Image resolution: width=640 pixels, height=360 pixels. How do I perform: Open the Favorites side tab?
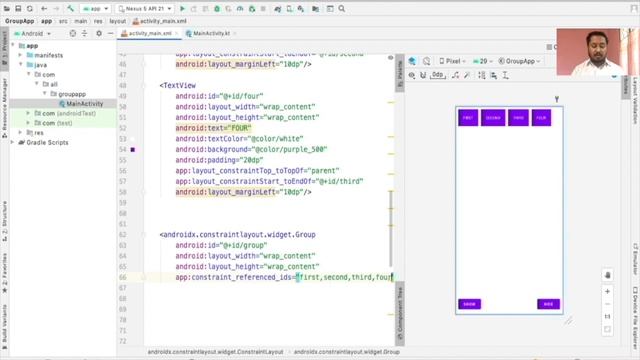pyautogui.click(x=4, y=273)
